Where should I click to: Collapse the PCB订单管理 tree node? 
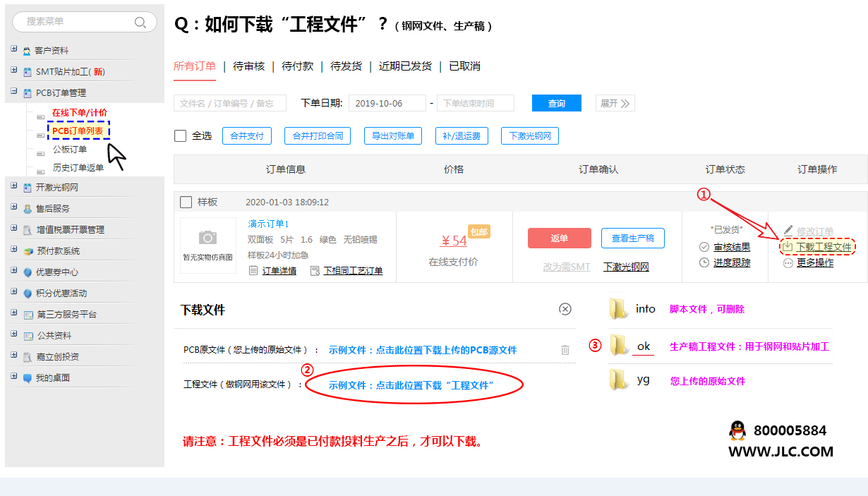pos(14,92)
